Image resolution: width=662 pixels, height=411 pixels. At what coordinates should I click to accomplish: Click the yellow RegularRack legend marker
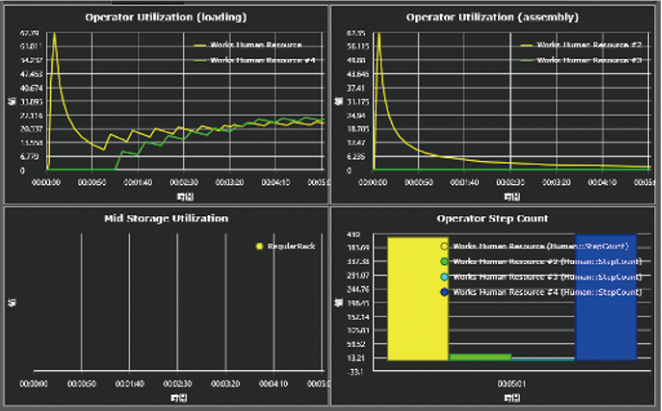[x=260, y=246]
